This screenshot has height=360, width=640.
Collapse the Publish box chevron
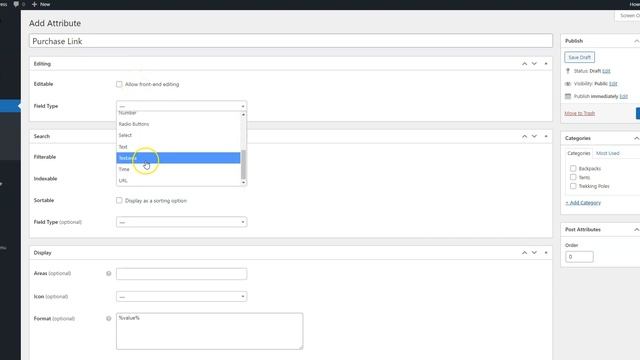click(636, 41)
